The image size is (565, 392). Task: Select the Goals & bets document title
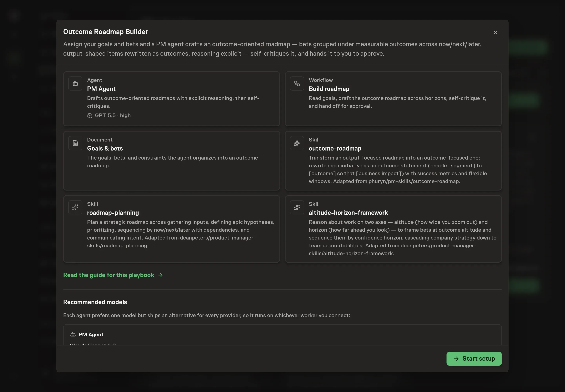105,148
